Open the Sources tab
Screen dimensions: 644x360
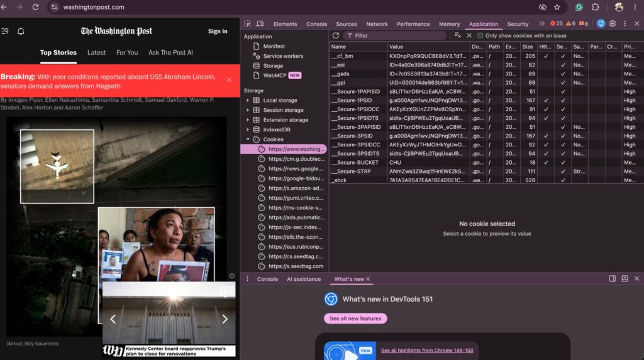pyautogui.click(x=347, y=25)
